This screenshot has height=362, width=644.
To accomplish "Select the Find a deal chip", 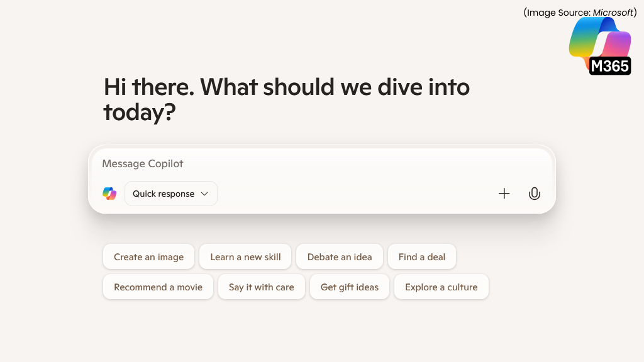I will point(422,257).
